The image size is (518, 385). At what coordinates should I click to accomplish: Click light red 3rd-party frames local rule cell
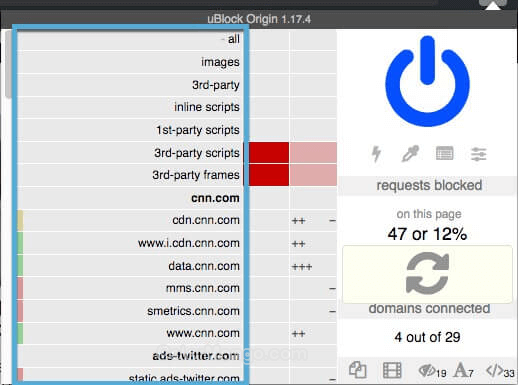[313, 175]
